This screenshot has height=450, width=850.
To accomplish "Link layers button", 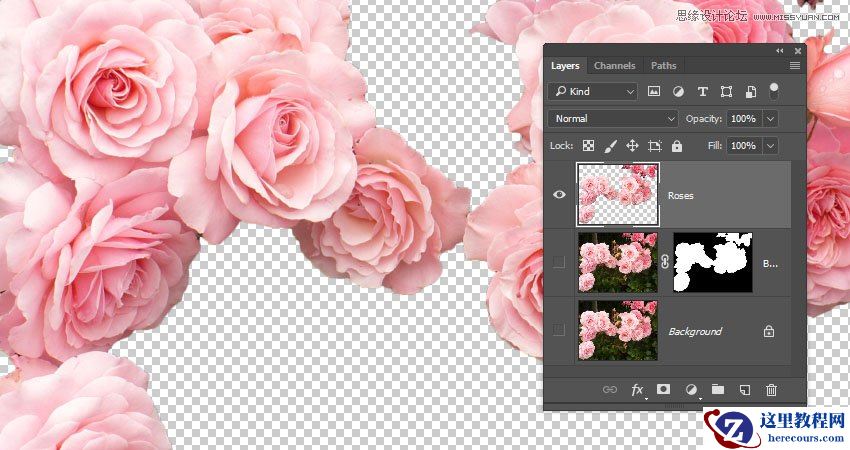I will [x=610, y=389].
